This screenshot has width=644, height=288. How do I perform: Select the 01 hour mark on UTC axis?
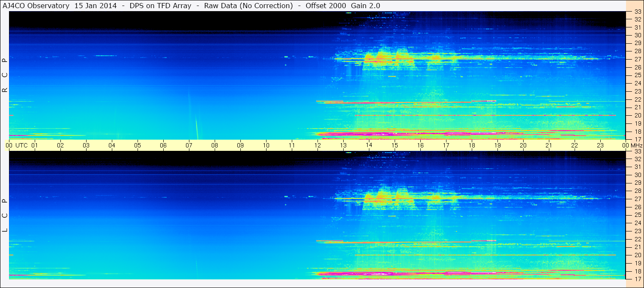point(35,145)
